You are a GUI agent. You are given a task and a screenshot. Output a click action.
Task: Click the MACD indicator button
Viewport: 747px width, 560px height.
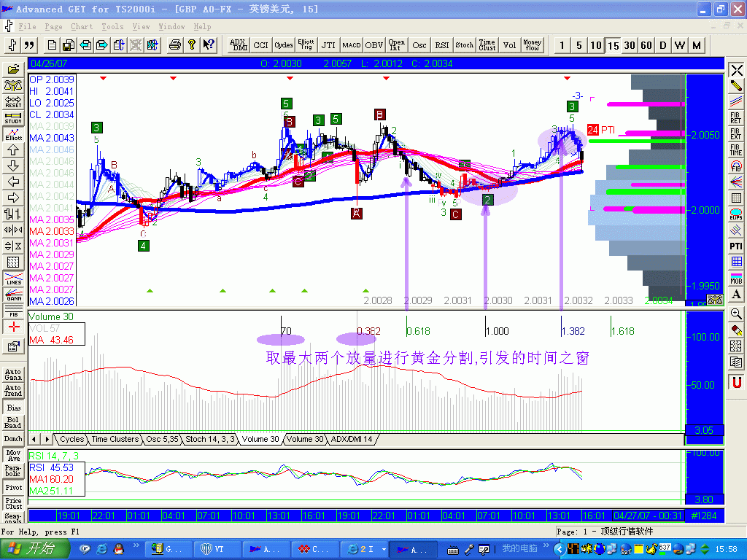pos(352,45)
